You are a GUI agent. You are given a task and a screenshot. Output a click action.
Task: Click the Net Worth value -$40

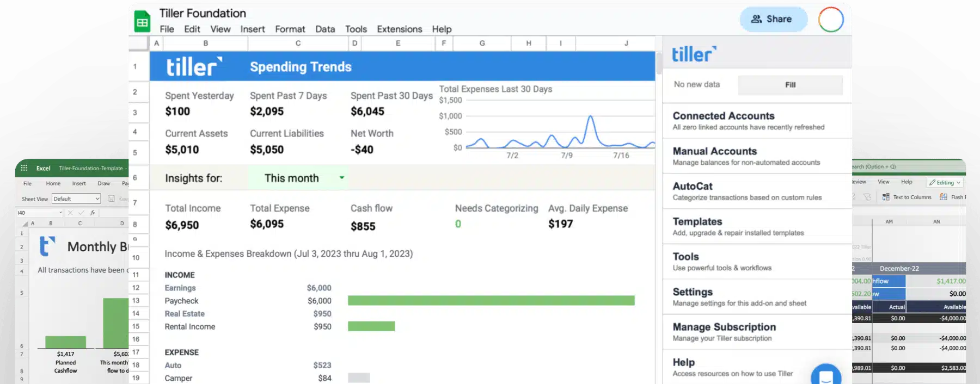click(x=362, y=150)
